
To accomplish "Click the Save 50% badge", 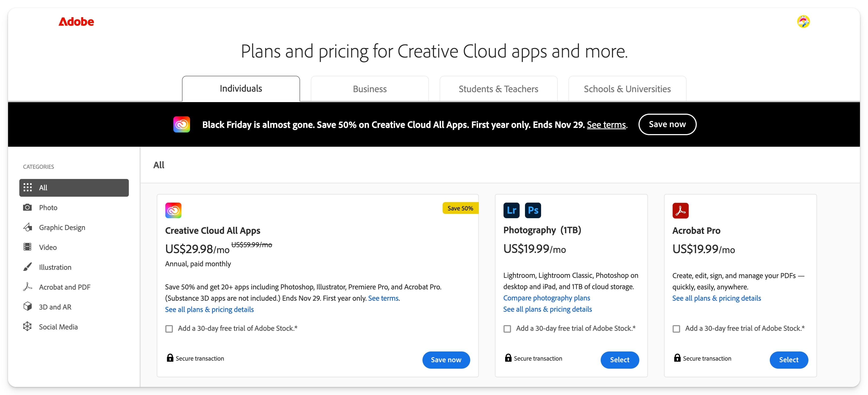I will point(460,208).
